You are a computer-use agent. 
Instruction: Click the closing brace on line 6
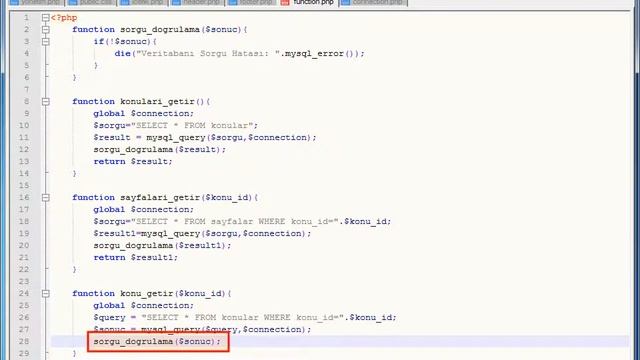(x=74, y=78)
